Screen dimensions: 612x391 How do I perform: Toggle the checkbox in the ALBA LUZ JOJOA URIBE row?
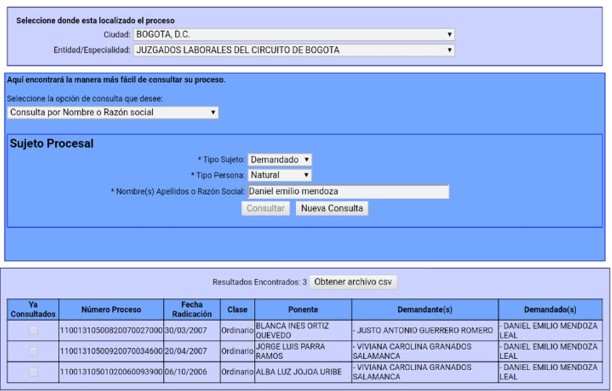[33, 372]
